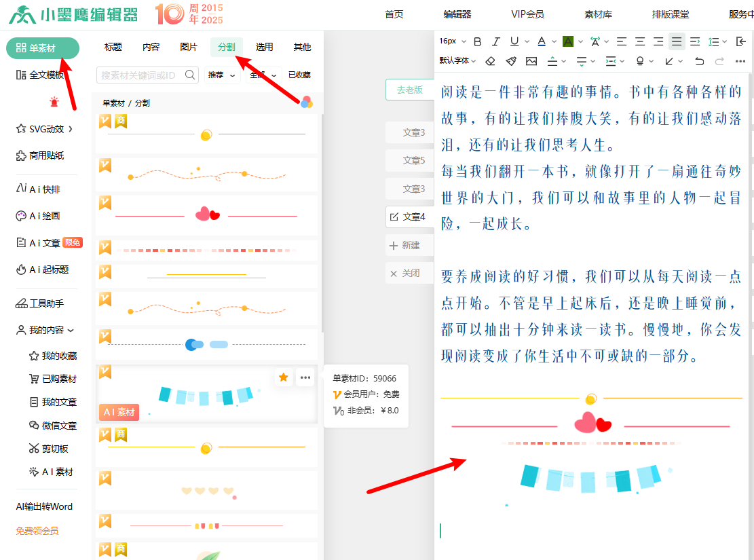This screenshot has width=754, height=560.
Task: Expand the 推荐 sort dropdown
Action: point(223,75)
